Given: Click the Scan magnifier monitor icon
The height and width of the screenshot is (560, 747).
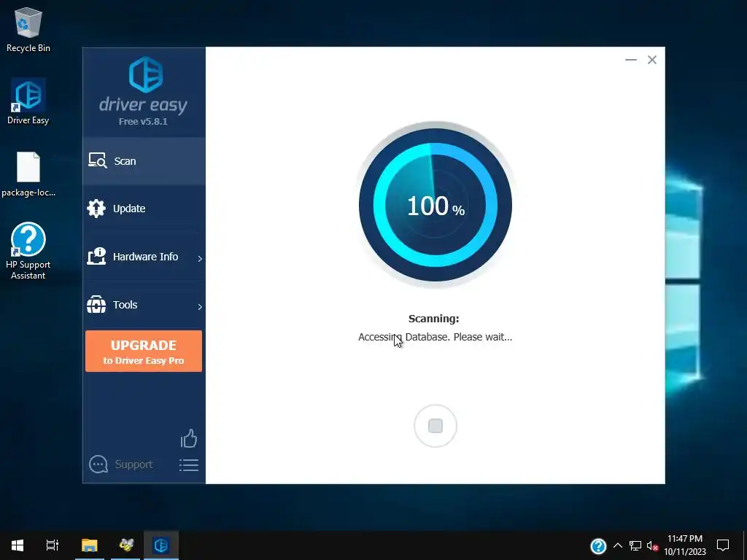Looking at the screenshot, I should [x=97, y=160].
